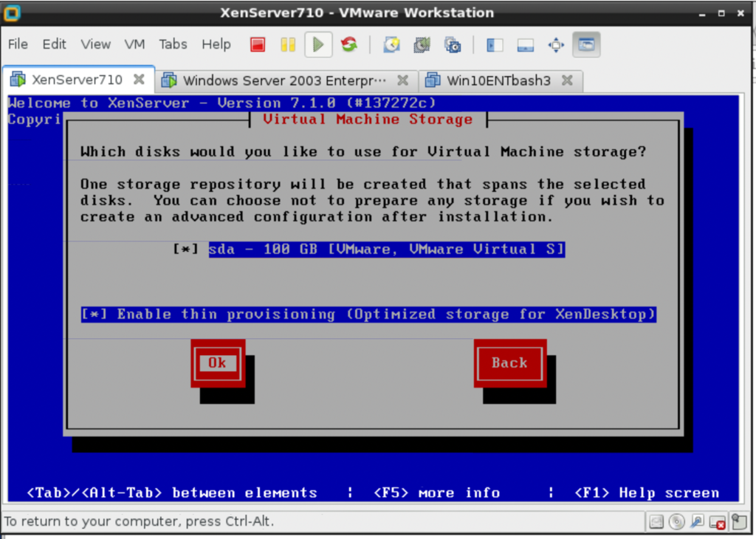Click the 'Welcome to XenServer - Version 7.1.0' header
The height and width of the screenshot is (539, 756).
click(222, 103)
